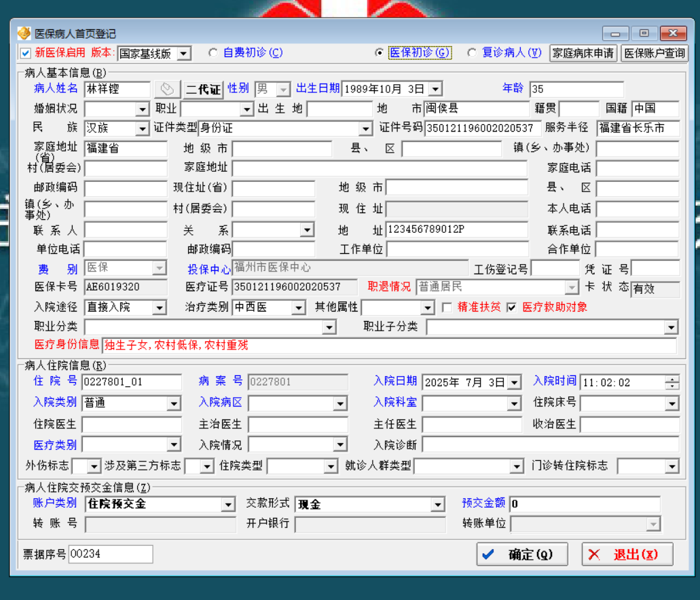The height and width of the screenshot is (600, 700).
Task: Choose the 复诊病人 radio option
Action: pyautogui.click(x=472, y=53)
